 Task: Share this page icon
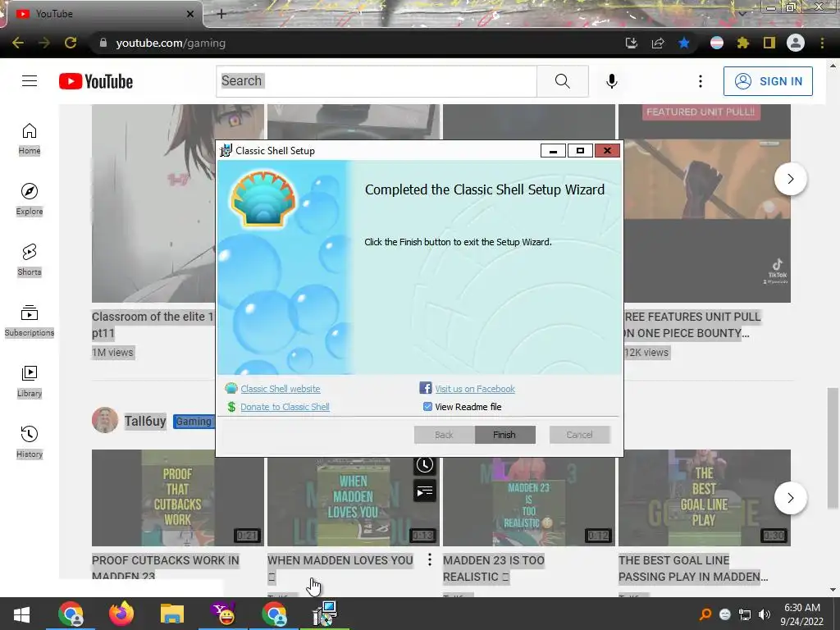click(658, 43)
